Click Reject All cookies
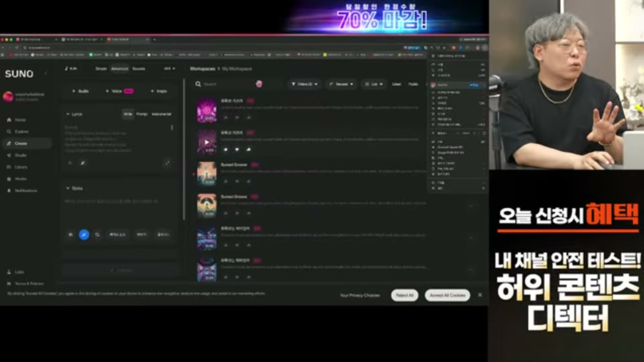This screenshot has height=362, width=644. (405, 295)
